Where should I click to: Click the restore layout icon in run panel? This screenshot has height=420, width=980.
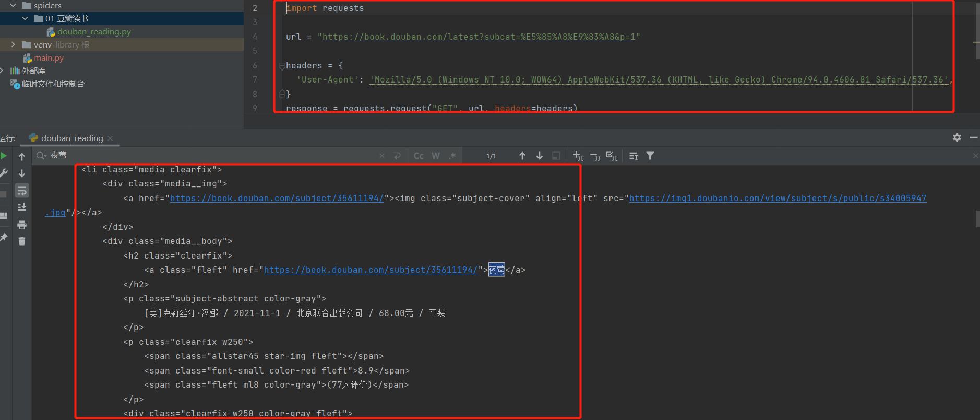[3, 215]
